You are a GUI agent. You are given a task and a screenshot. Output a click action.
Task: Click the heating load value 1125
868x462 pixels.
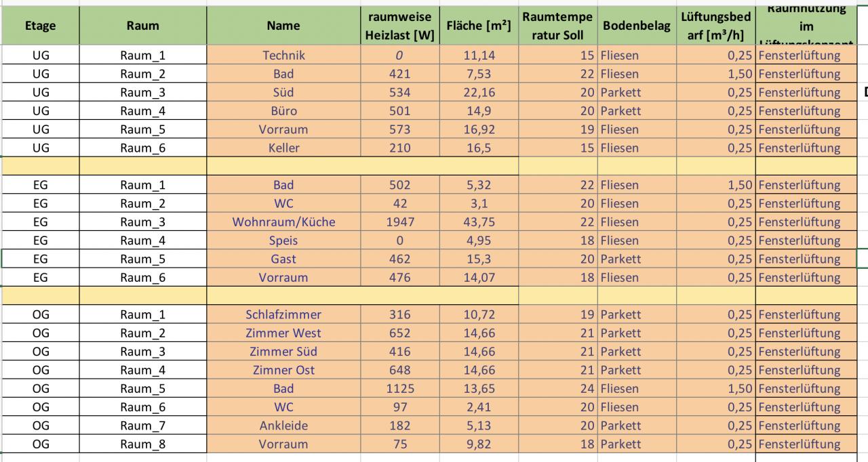(399, 389)
